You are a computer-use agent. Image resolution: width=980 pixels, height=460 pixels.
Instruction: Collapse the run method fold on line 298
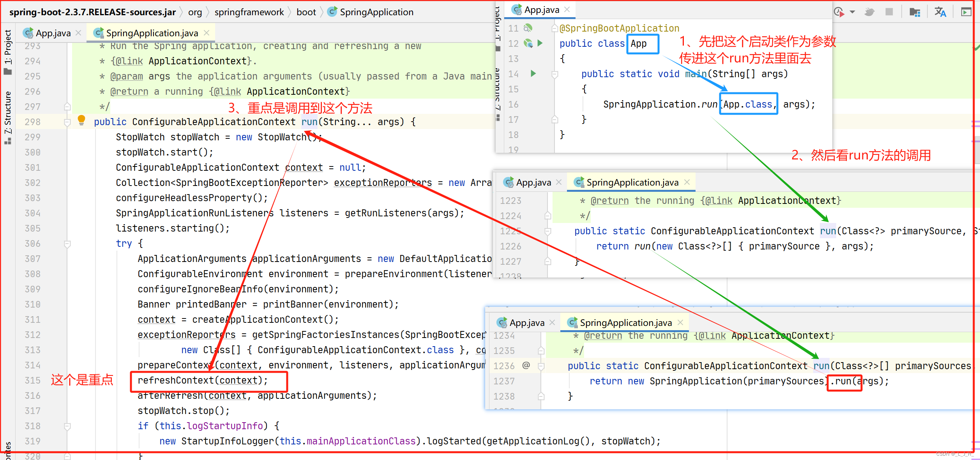tap(67, 122)
